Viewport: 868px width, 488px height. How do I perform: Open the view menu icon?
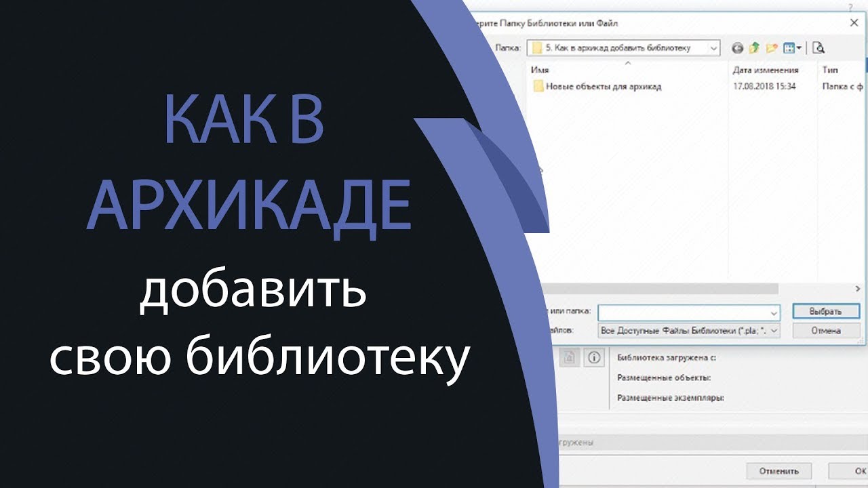point(792,48)
